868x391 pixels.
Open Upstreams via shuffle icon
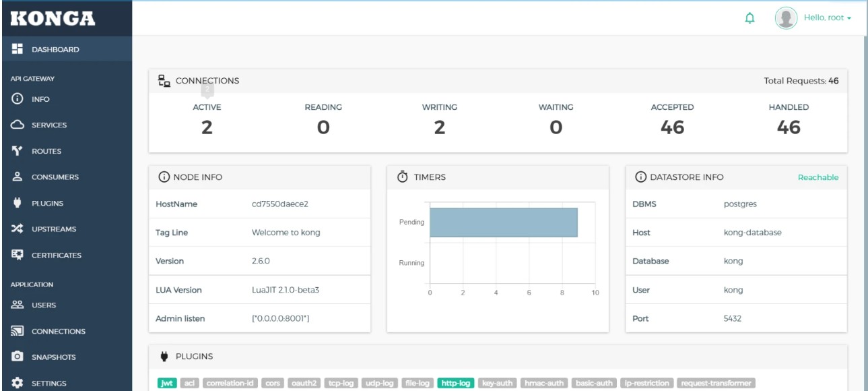18,229
